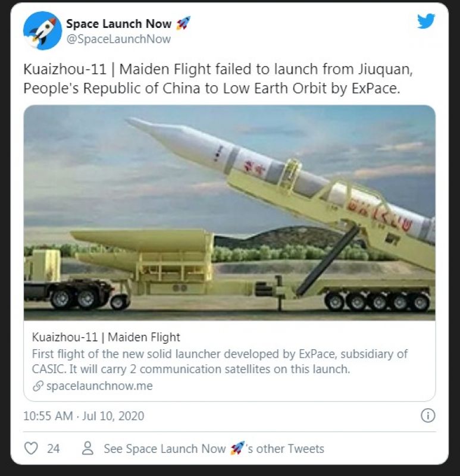The height and width of the screenshot is (476, 460).
Task: Open the @SpaceLaunchNow handle link
Action: click(x=118, y=39)
